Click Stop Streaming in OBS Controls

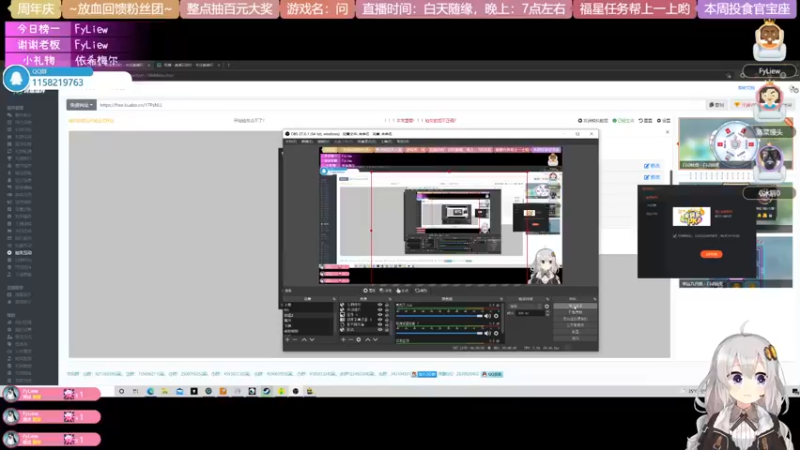(575, 306)
